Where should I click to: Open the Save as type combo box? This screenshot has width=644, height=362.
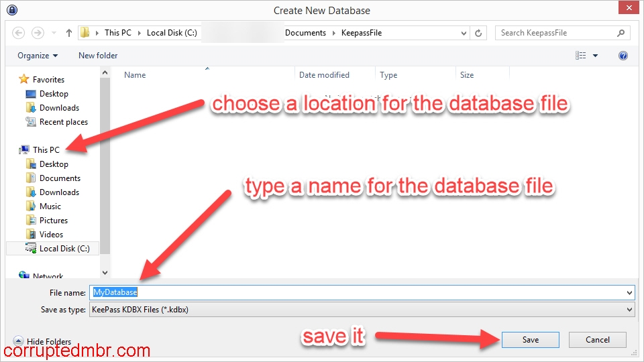pos(362,310)
